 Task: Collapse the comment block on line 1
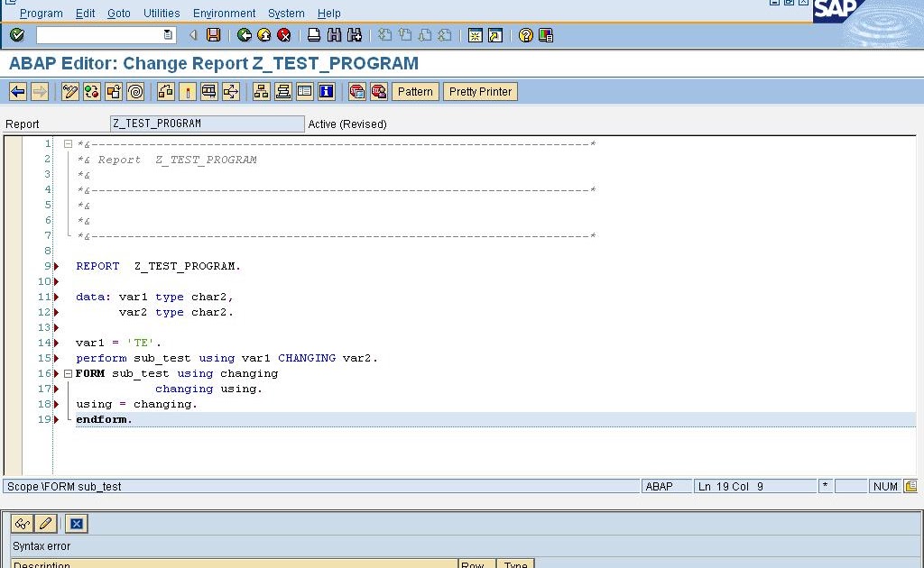click(67, 142)
